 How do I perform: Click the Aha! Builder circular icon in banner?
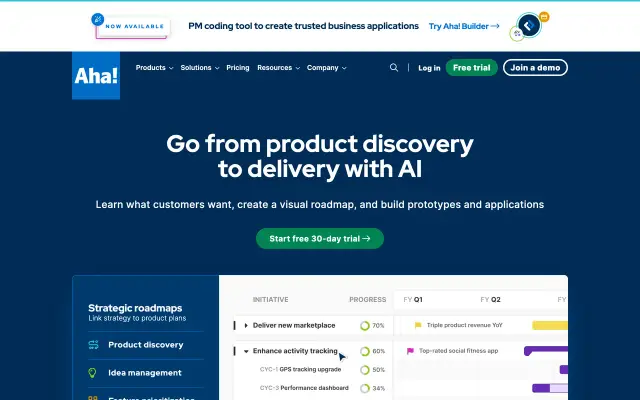pyautogui.click(x=529, y=25)
